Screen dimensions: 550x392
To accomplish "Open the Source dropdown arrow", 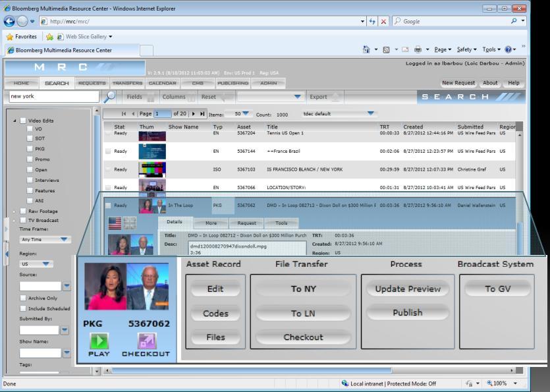I will [67, 287].
